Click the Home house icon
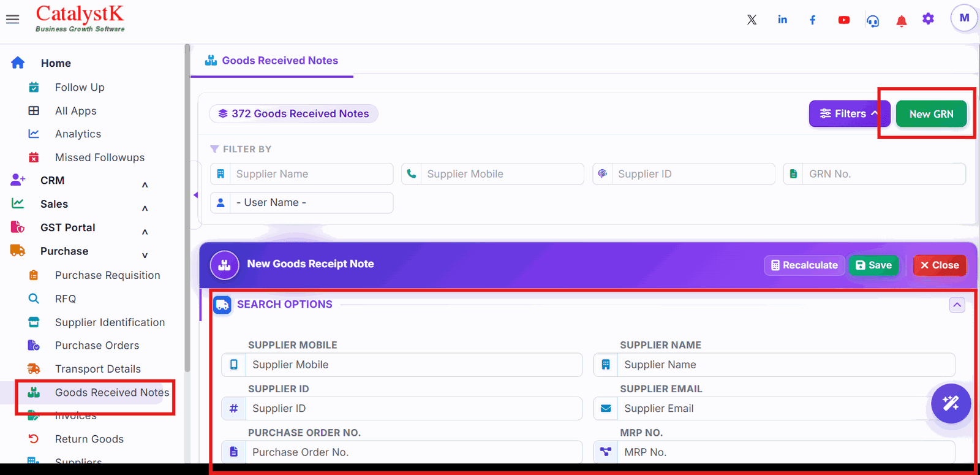The width and height of the screenshot is (980, 475). click(18, 63)
